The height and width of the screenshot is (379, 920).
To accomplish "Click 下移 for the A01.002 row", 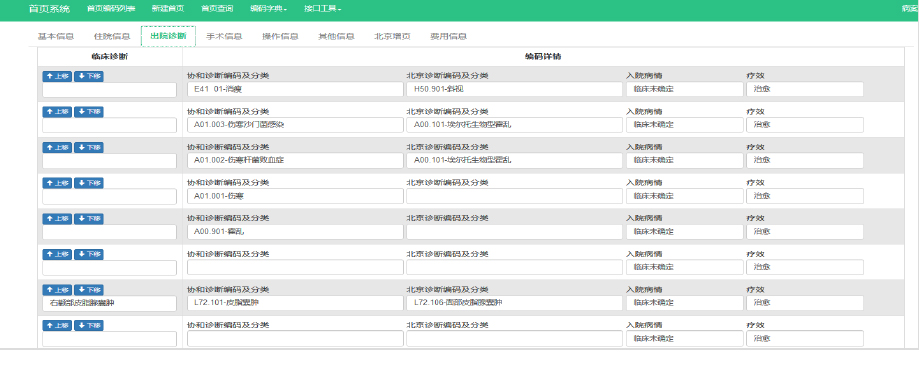I will tap(89, 147).
